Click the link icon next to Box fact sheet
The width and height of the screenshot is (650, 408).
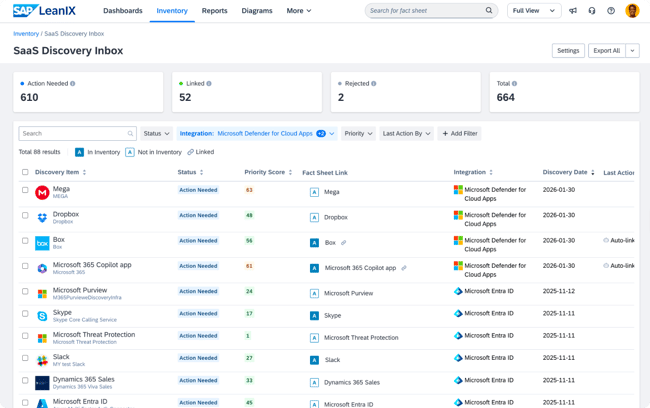pyautogui.click(x=344, y=243)
